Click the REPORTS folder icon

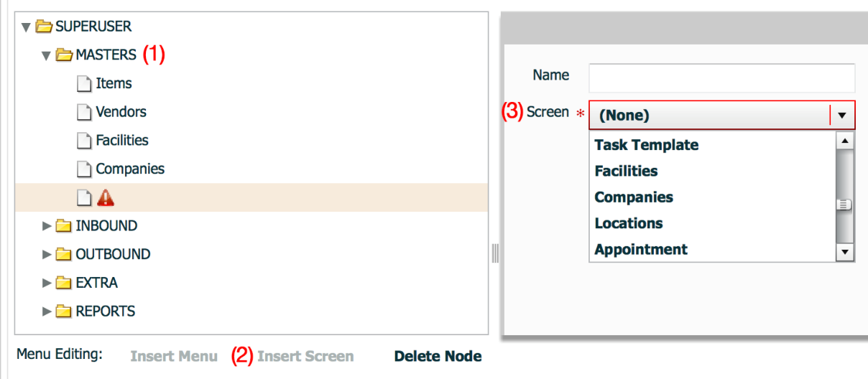64,312
